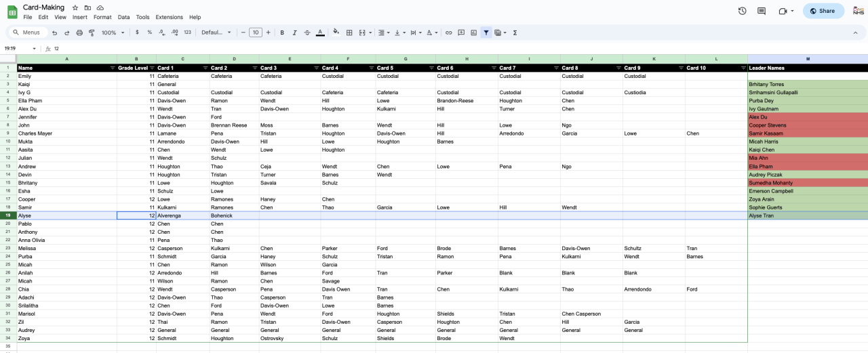Insert a link
The image size is (868, 353).
[x=448, y=33]
